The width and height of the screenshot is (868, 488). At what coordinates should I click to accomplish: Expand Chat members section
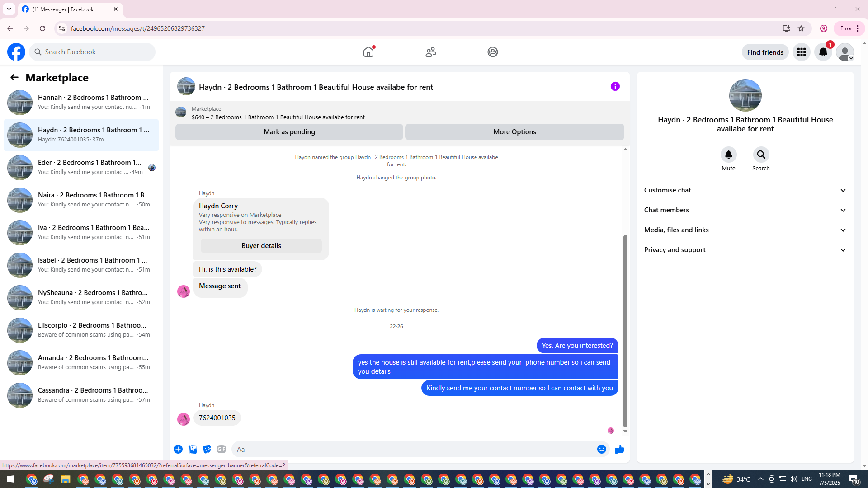click(745, 210)
